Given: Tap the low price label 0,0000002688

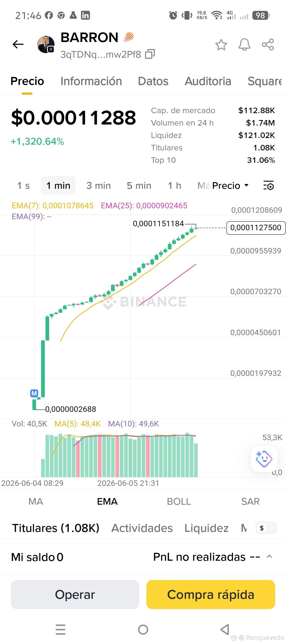Looking at the screenshot, I should coord(71,409).
